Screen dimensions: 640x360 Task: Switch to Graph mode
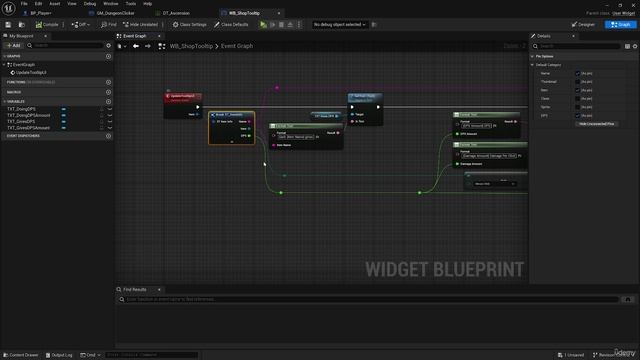pos(620,25)
